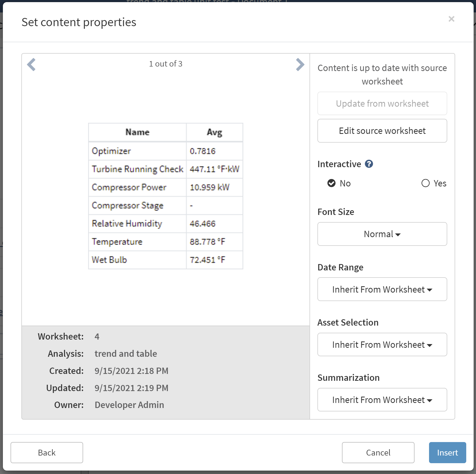Enable the Yes option for Interactive
Viewport: 476px width, 474px height.
[425, 183]
